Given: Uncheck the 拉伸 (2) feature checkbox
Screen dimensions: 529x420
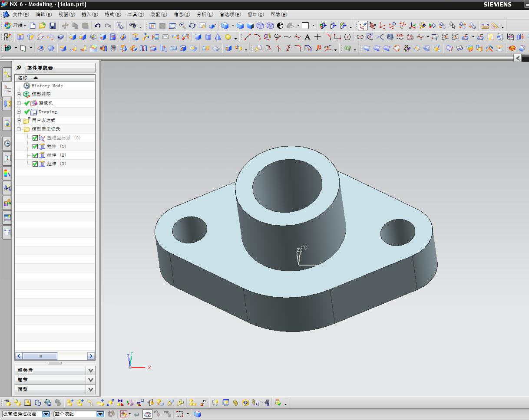Looking at the screenshot, I should click(35, 155).
